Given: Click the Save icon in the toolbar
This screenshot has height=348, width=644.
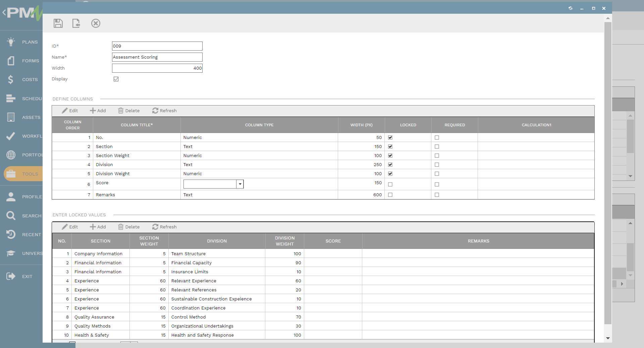Looking at the screenshot, I should (x=58, y=23).
